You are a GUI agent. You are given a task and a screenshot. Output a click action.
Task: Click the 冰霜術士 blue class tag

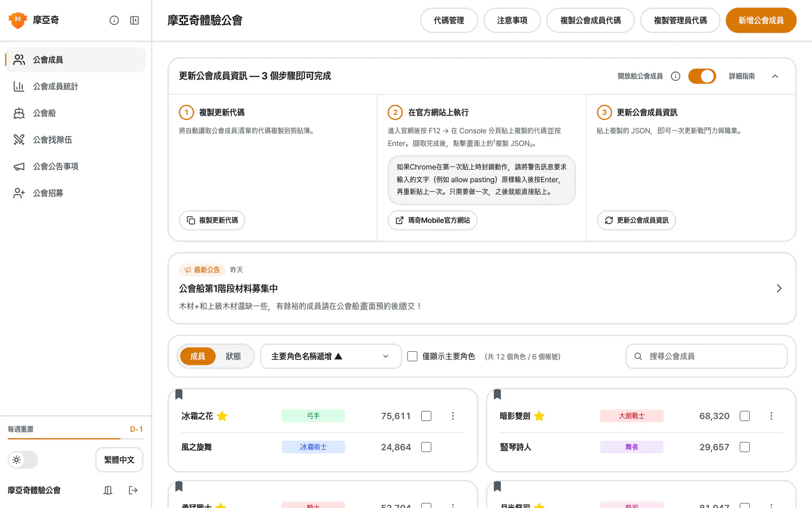click(313, 447)
